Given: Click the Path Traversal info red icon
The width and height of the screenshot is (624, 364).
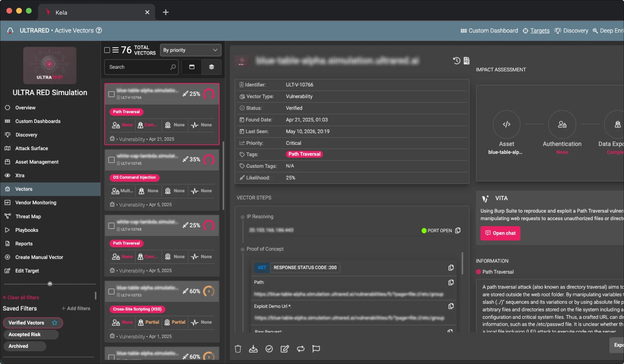Looking at the screenshot, I should (x=478, y=272).
